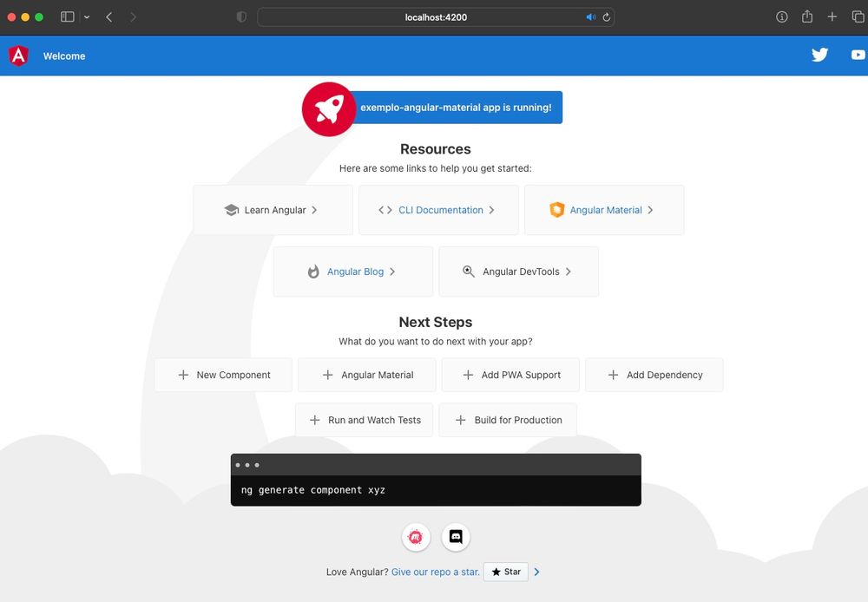This screenshot has width=868, height=602.
Task: Open Angular's Twitter via the bird icon
Action: [819, 55]
